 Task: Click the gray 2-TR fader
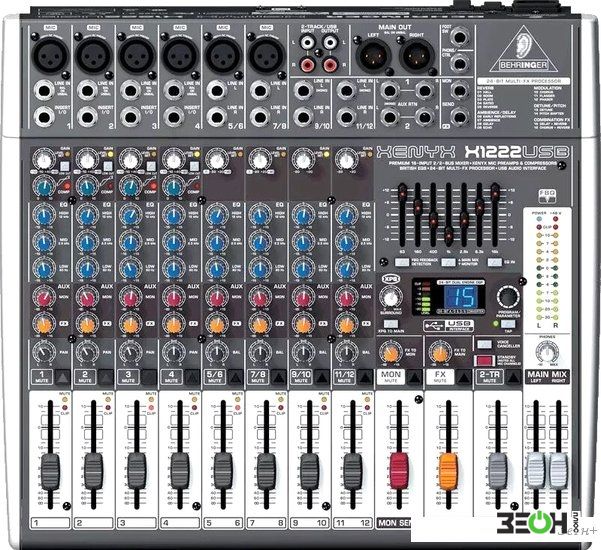point(498,471)
